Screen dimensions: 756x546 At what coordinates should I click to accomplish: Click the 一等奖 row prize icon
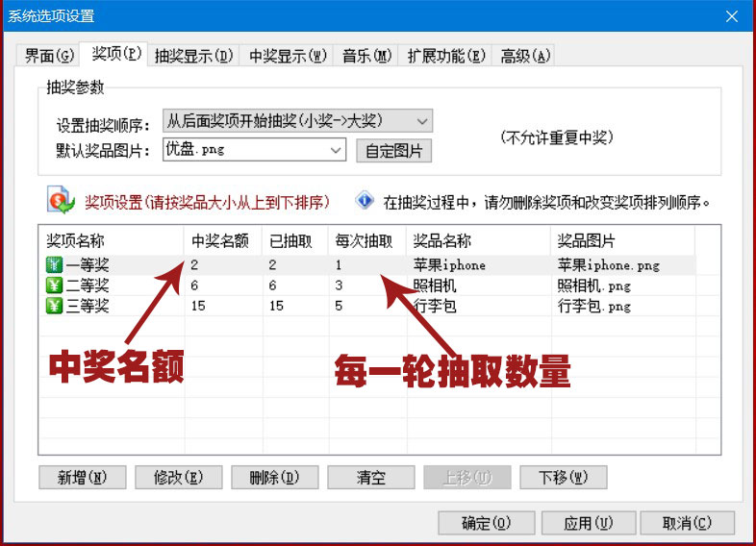tap(53, 265)
